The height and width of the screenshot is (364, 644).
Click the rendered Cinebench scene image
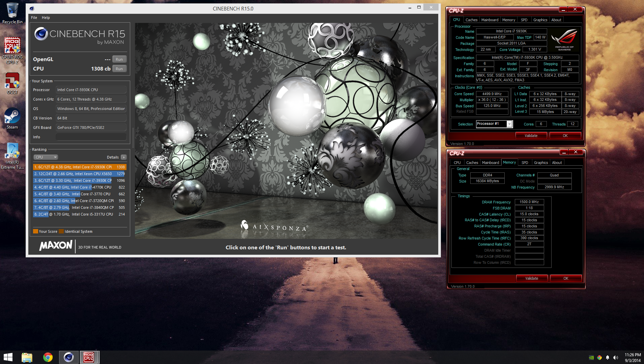point(286,131)
